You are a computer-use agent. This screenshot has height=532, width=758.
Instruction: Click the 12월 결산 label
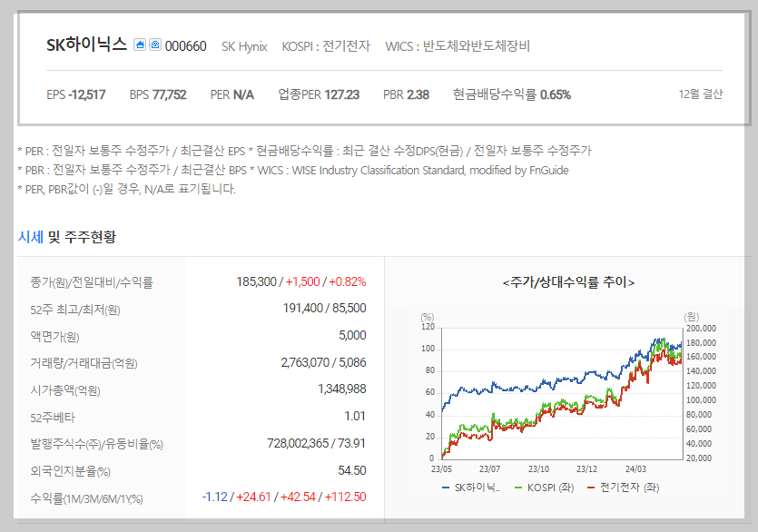[701, 94]
